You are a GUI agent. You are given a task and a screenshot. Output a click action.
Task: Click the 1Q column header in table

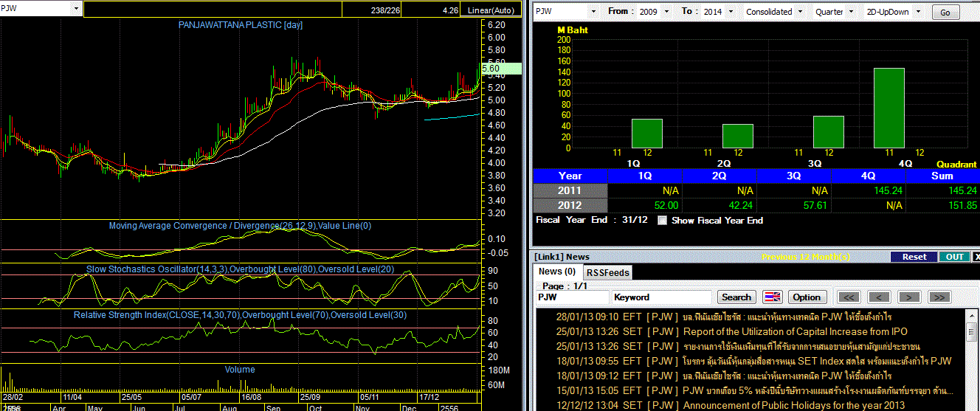[645, 176]
